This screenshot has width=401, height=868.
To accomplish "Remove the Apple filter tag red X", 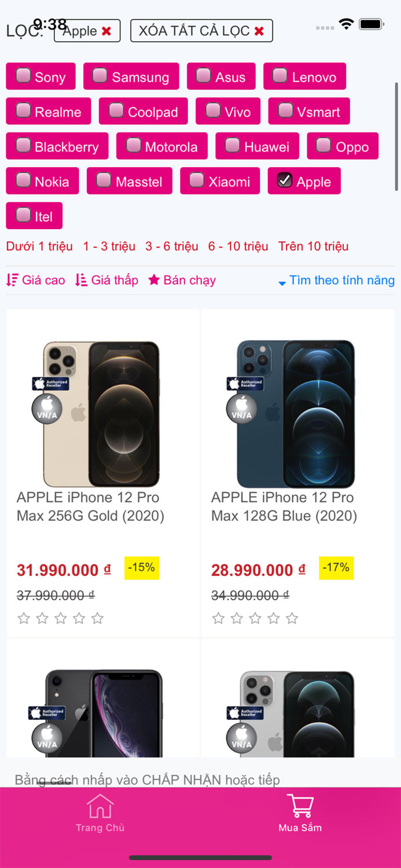I will 106,31.
